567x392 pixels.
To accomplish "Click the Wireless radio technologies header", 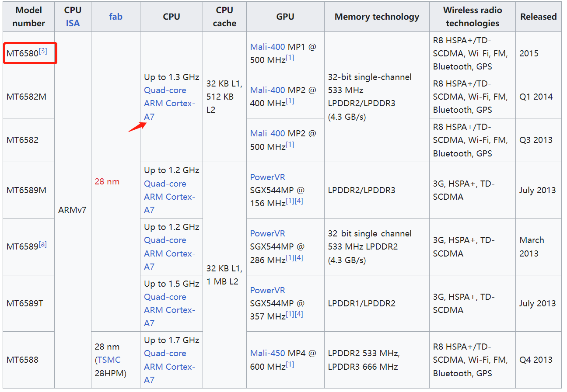I will [x=472, y=17].
